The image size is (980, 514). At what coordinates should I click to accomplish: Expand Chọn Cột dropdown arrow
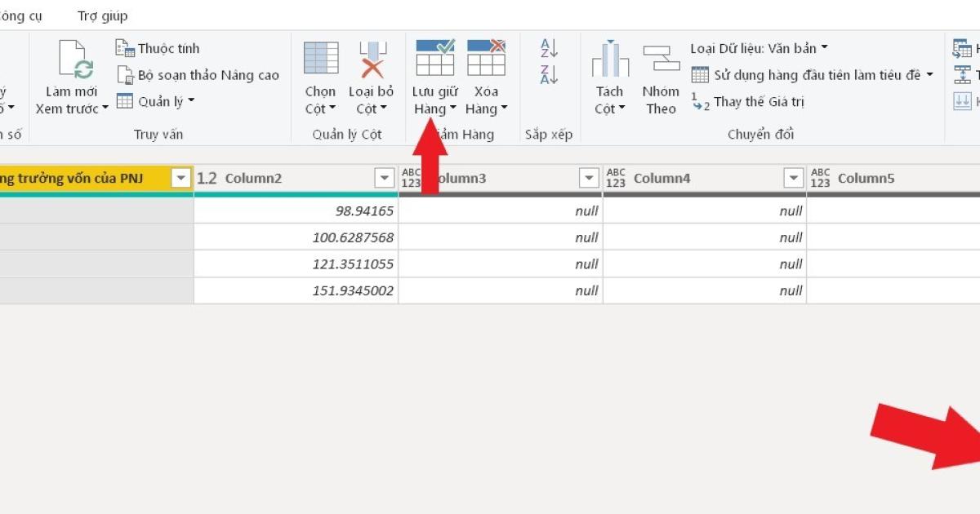[x=332, y=109]
